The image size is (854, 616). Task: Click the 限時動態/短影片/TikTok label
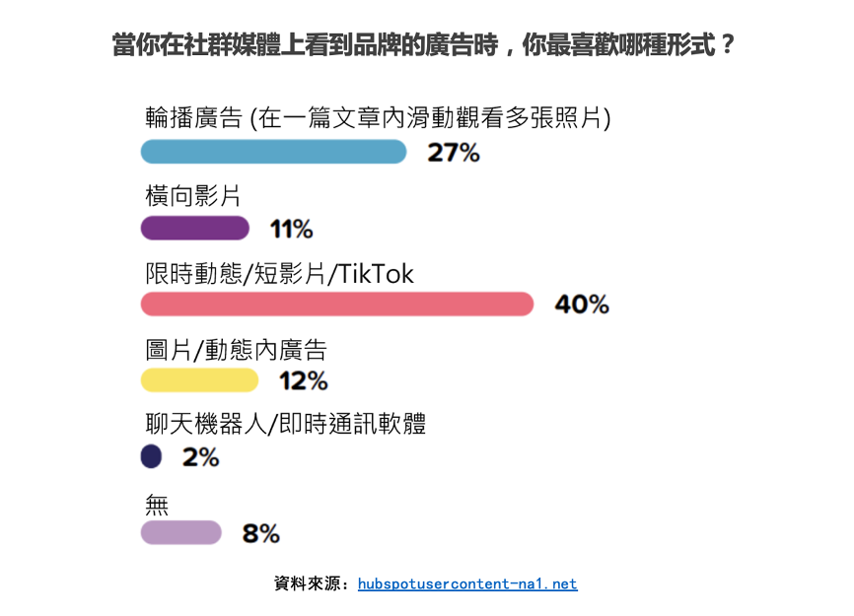pyautogui.click(x=279, y=273)
